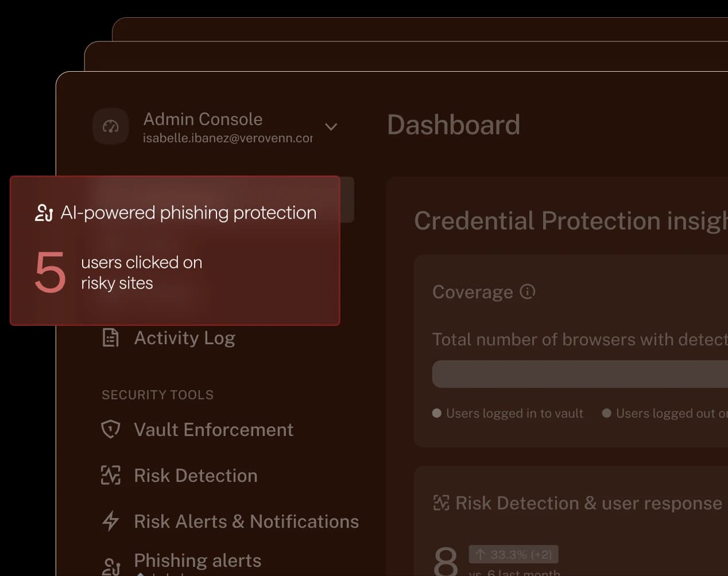This screenshot has height=576, width=728.
Task: Click the lightning bolt Risk Alerts icon
Action: (x=110, y=521)
